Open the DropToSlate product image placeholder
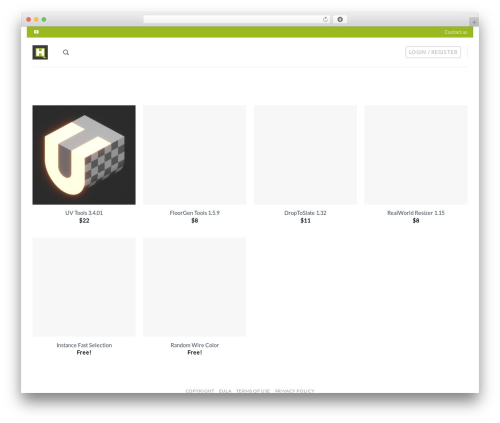 point(305,155)
